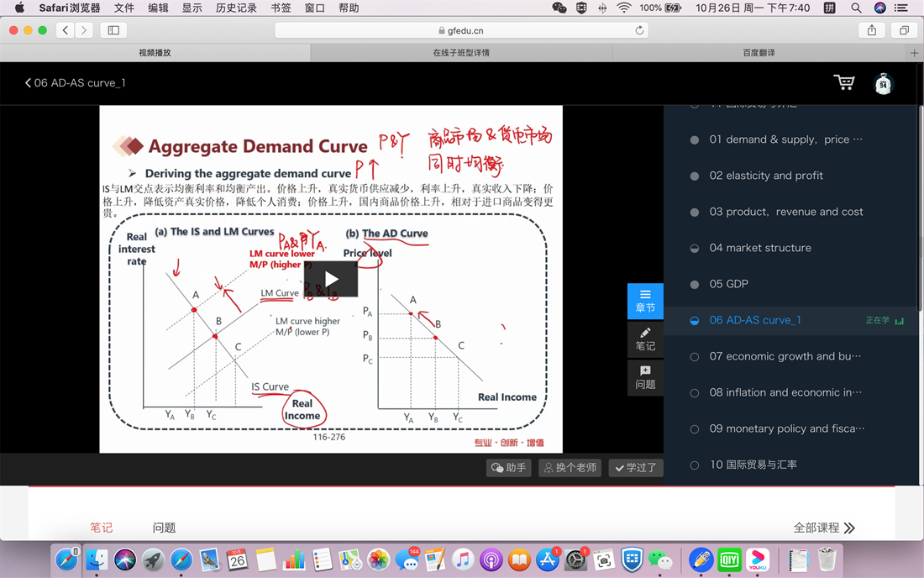Open the 问题 questions side button

point(645,377)
